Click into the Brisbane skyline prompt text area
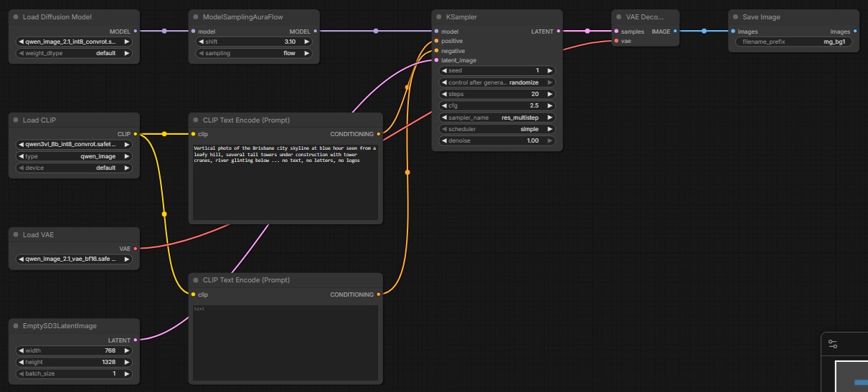868x392 pixels. click(286, 181)
